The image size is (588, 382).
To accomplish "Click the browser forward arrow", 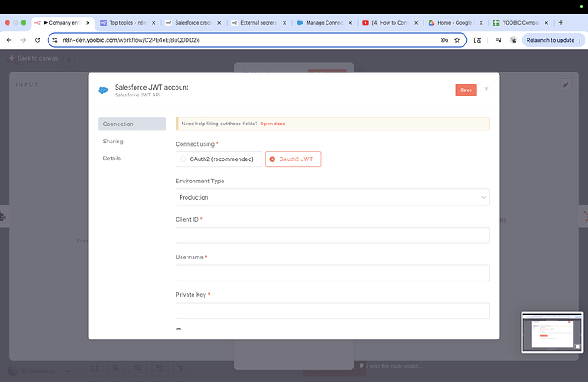I will (23, 40).
